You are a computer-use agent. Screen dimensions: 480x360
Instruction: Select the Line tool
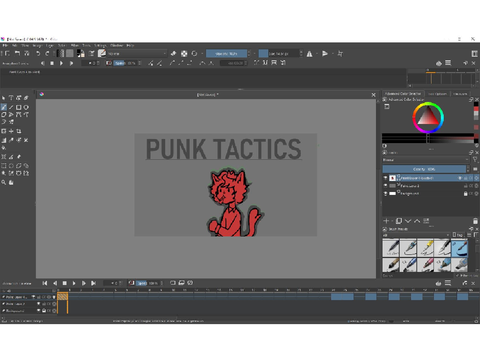[x=11, y=107]
